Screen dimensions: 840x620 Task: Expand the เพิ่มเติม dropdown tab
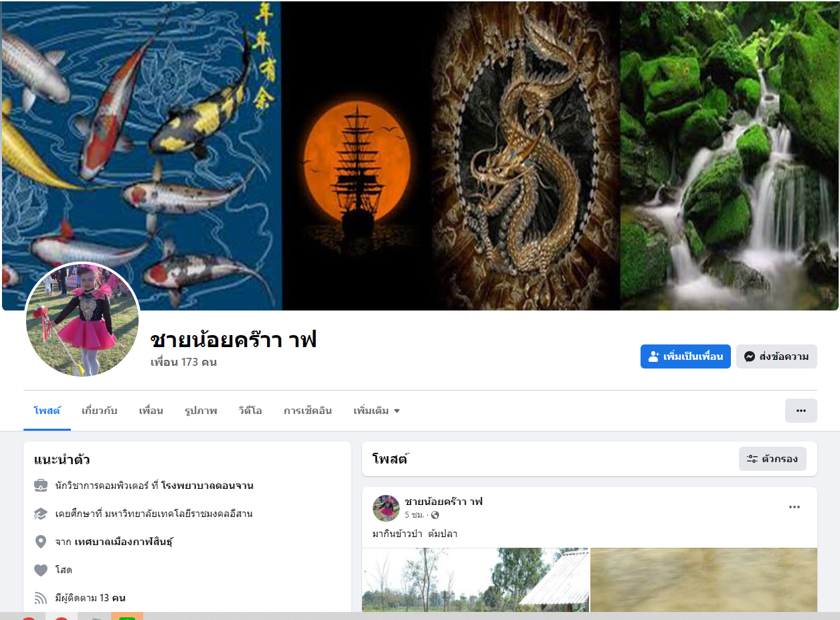pyautogui.click(x=377, y=411)
